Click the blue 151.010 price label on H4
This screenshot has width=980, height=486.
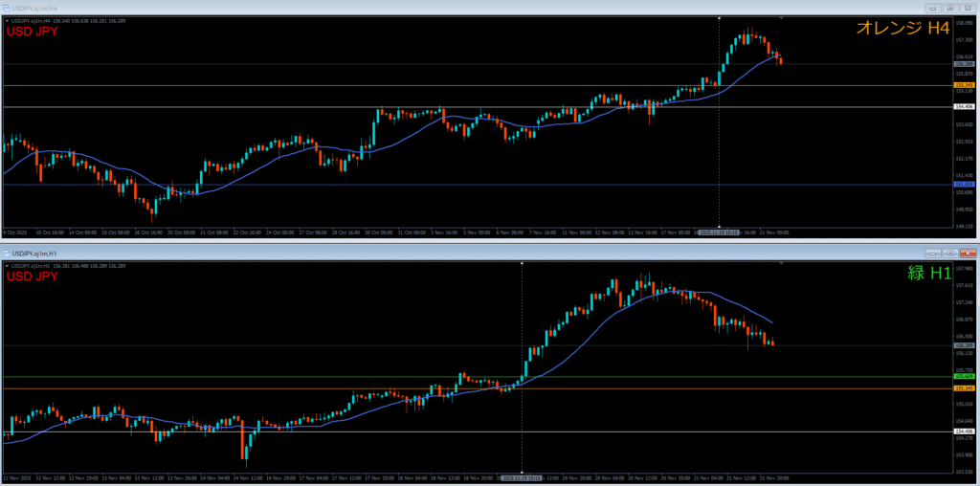[x=965, y=185]
